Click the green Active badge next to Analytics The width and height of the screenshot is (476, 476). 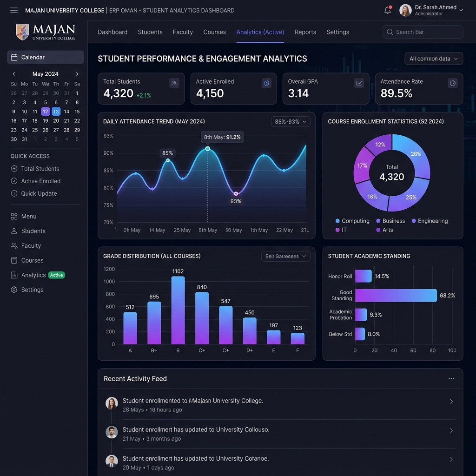tap(56, 275)
